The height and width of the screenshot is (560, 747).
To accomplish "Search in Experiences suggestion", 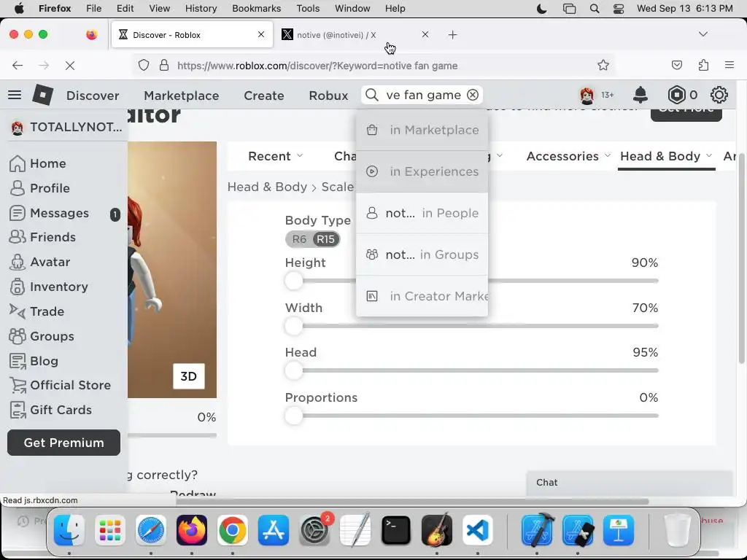I will 422,171.
